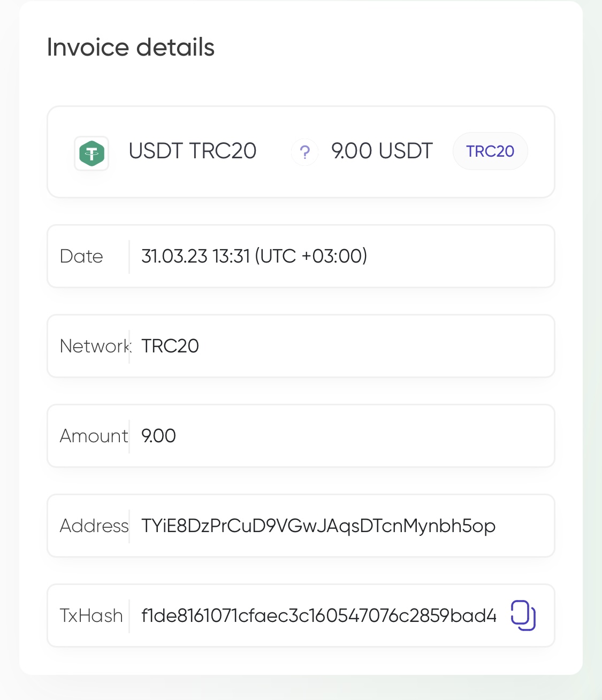The width and height of the screenshot is (602, 700).
Task: Select the TxHash value text
Action: (319, 616)
